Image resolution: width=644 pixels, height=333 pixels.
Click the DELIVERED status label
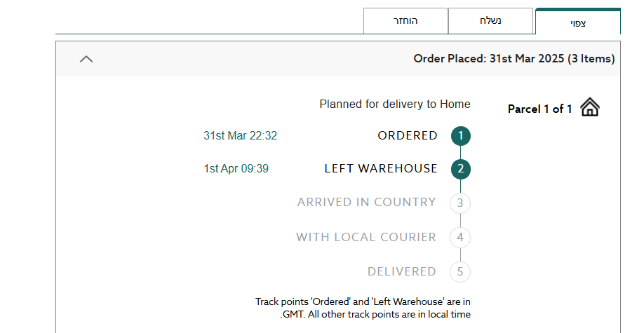point(401,271)
